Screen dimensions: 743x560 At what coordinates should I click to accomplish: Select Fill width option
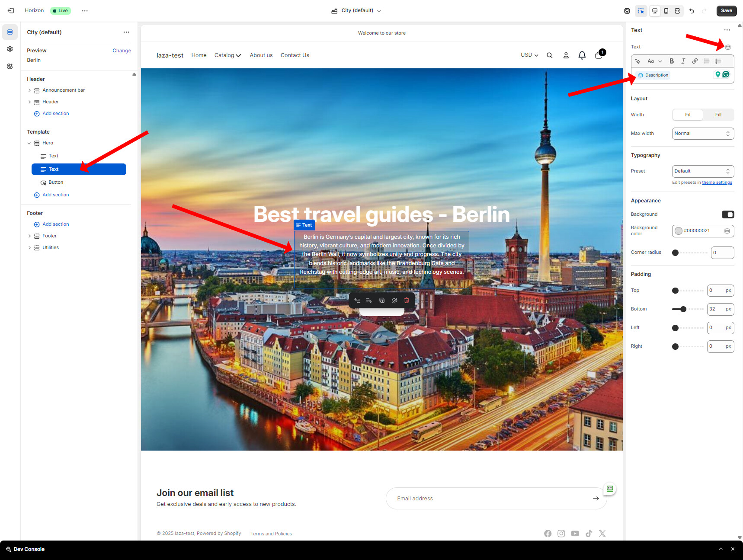click(x=718, y=115)
